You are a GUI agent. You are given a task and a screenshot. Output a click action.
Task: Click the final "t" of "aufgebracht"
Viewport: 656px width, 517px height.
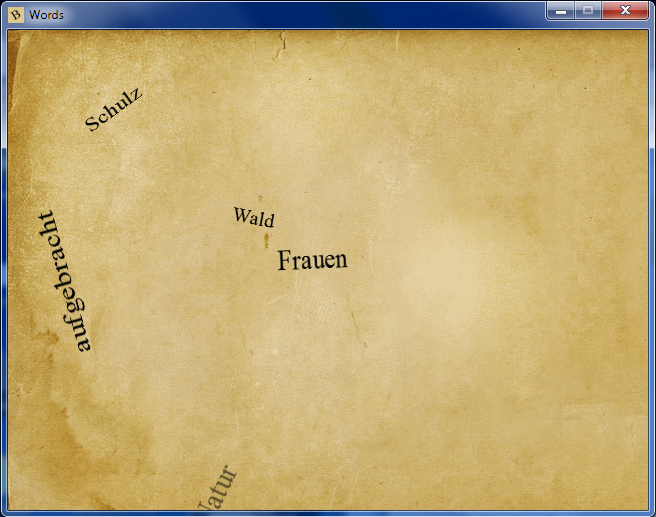[x=48, y=217]
